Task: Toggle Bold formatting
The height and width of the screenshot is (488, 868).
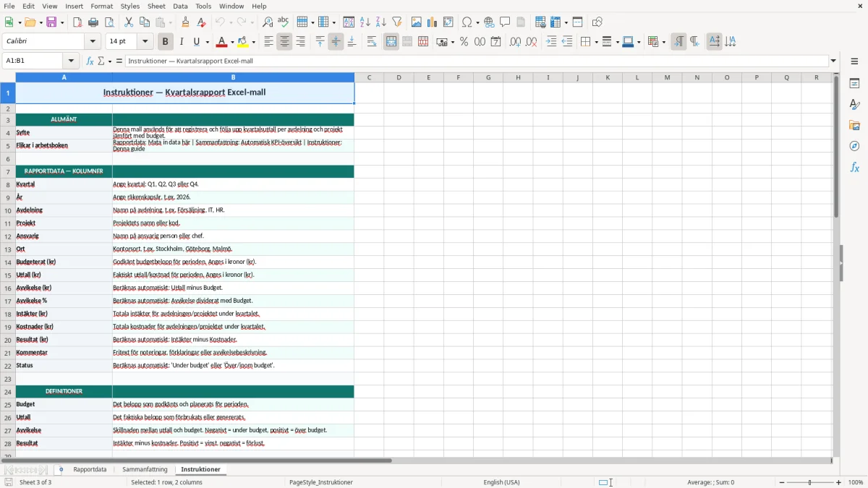Action: pos(165,42)
